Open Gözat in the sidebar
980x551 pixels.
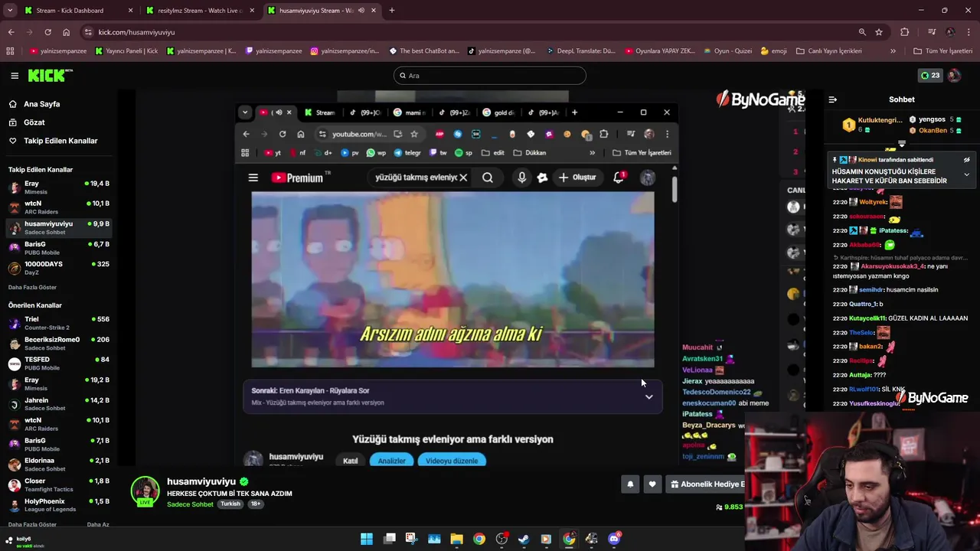tap(34, 122)
